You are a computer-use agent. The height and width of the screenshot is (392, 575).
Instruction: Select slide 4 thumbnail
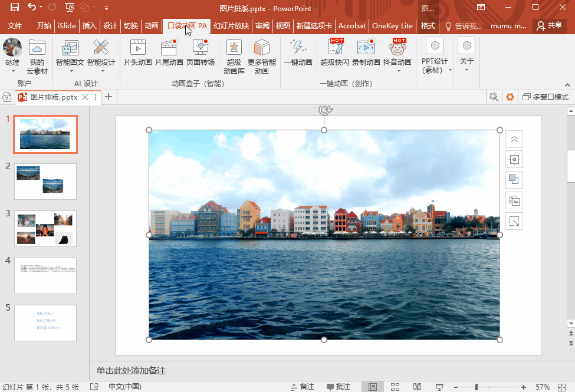(45, 276)
